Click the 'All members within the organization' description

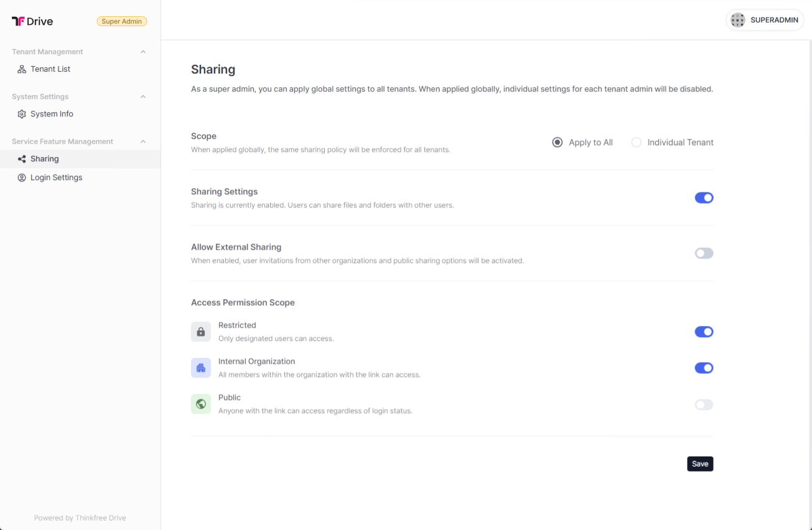319,375
